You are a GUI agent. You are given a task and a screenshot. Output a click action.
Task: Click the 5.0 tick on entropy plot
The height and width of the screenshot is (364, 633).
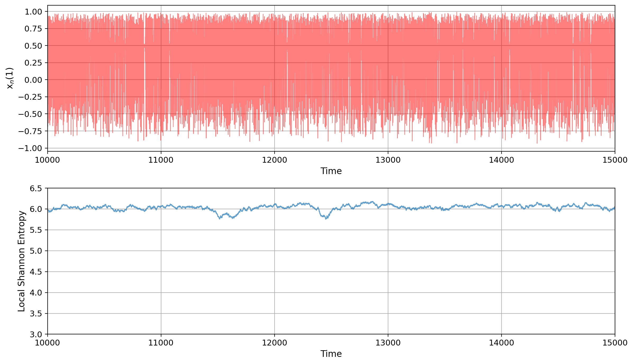click(x=35, y=251)
